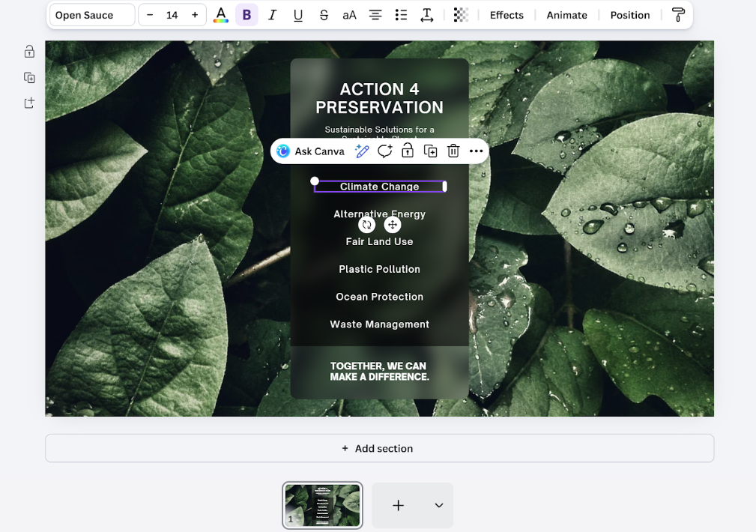Image resolution: width=756 pixels, height=532 pixels.
Task: Open the transparency checkerboard control
Action: pyautogui.click(x=461, y=15)
